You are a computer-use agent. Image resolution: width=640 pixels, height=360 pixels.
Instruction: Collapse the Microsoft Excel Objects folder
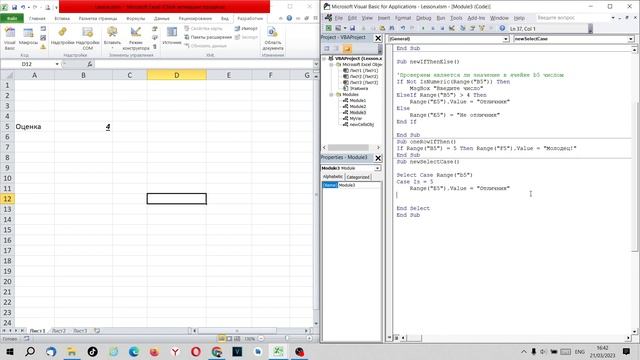pos(331,64)
